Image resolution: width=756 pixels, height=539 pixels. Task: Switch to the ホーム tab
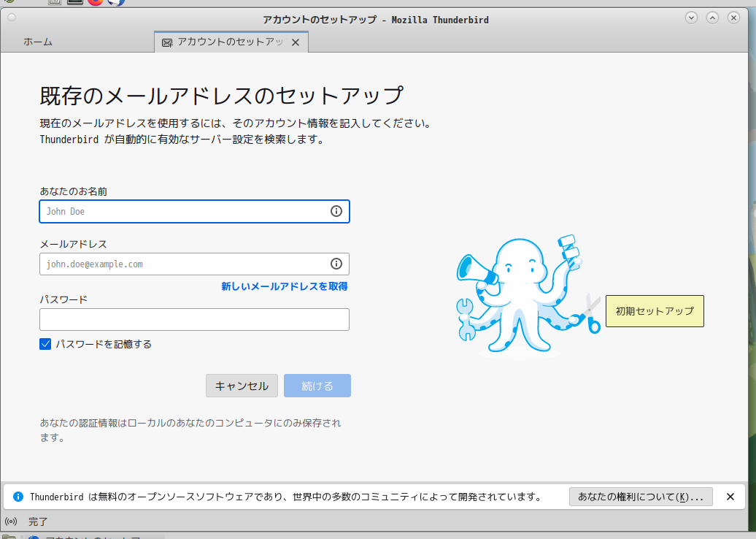tap(38, 42)
